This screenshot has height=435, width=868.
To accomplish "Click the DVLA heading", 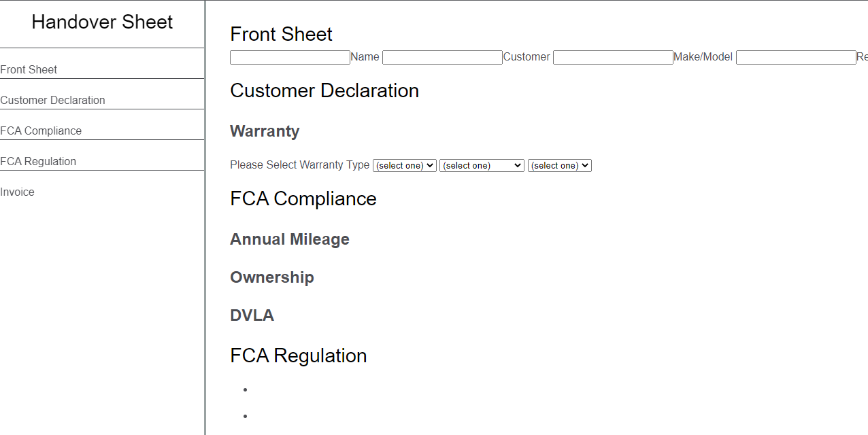I will coord(252,315).
